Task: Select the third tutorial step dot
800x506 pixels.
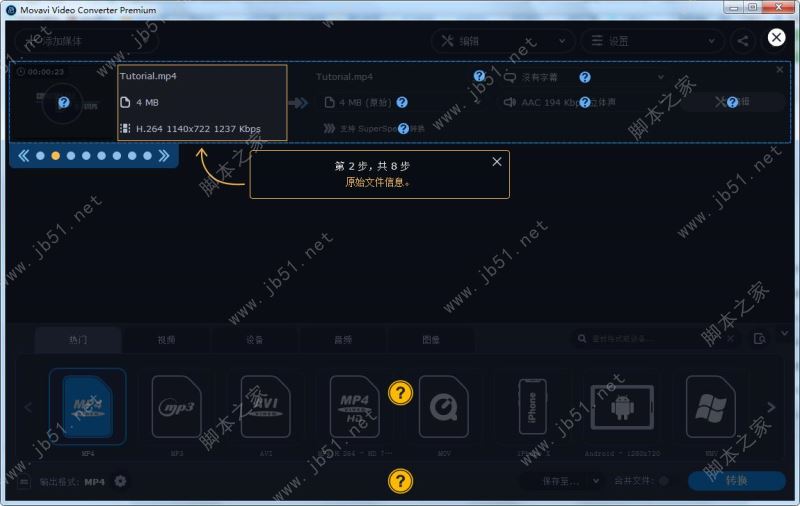Action: point(71,156)
